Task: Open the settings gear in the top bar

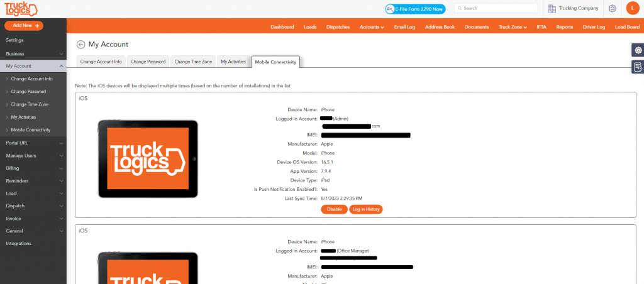Action: tap(613, 8)
